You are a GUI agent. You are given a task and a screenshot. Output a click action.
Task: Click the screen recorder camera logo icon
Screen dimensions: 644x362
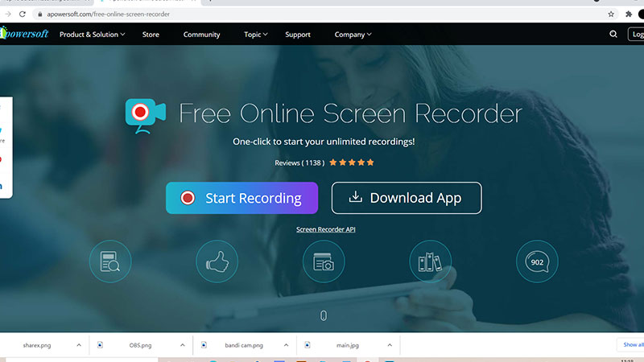tap(146, 116)
